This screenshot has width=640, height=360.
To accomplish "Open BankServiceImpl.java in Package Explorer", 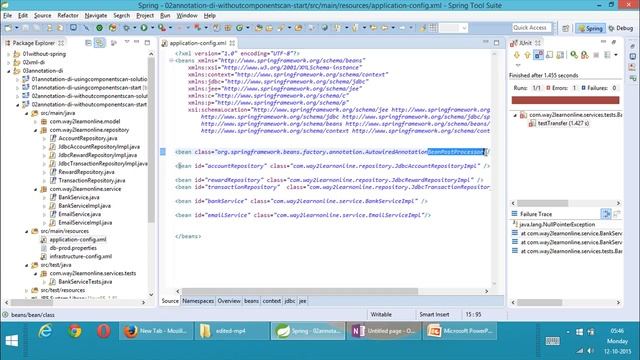I will click(84, 206).
